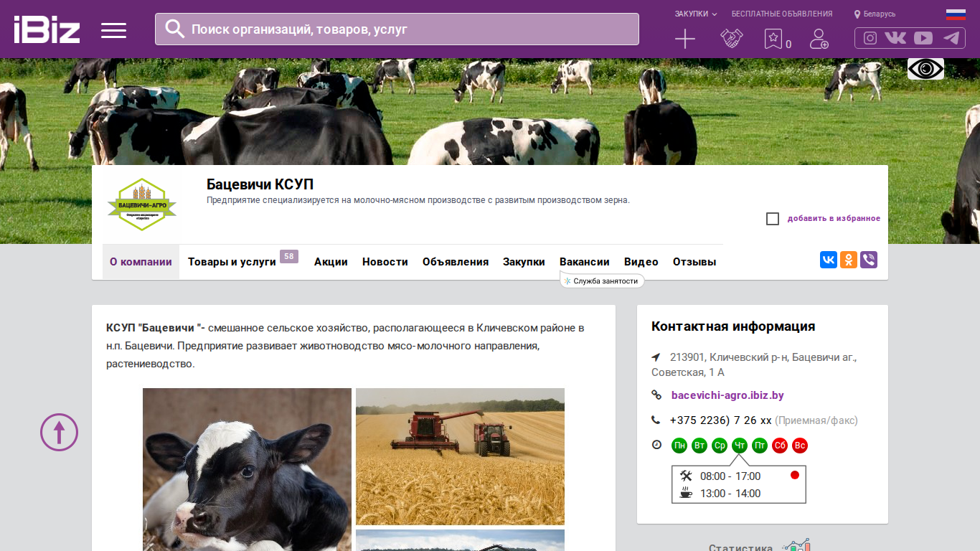Screen dimensions: 980x551
Task: Switch language via the Russian flag
Action: [x=956, y=14]
